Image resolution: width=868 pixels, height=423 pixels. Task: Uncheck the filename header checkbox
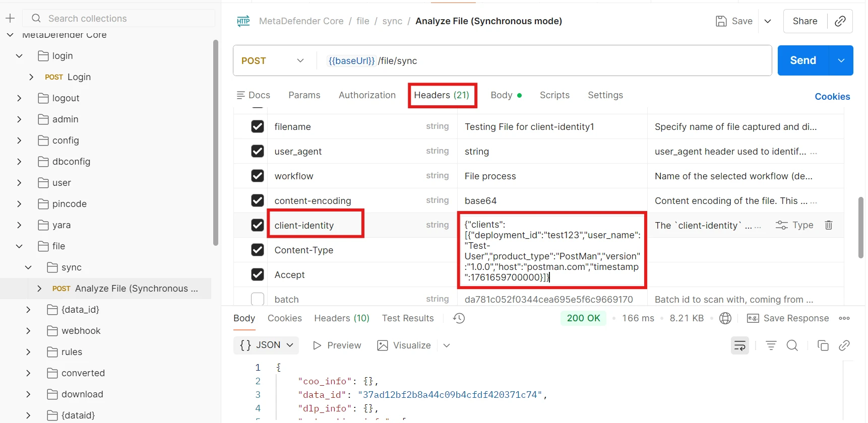click(x=258, y=126)
